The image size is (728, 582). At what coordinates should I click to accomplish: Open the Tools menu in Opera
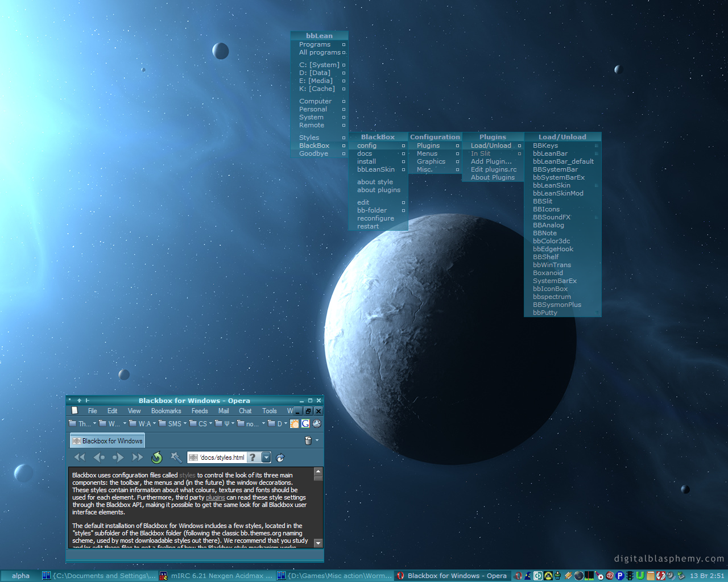(270, 411)
